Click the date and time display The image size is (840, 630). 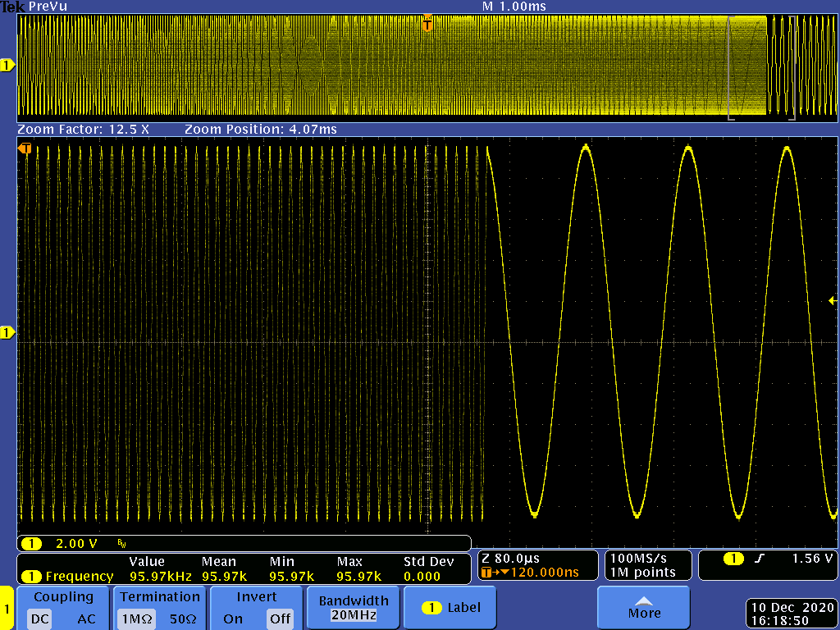(x=791, y=614)
